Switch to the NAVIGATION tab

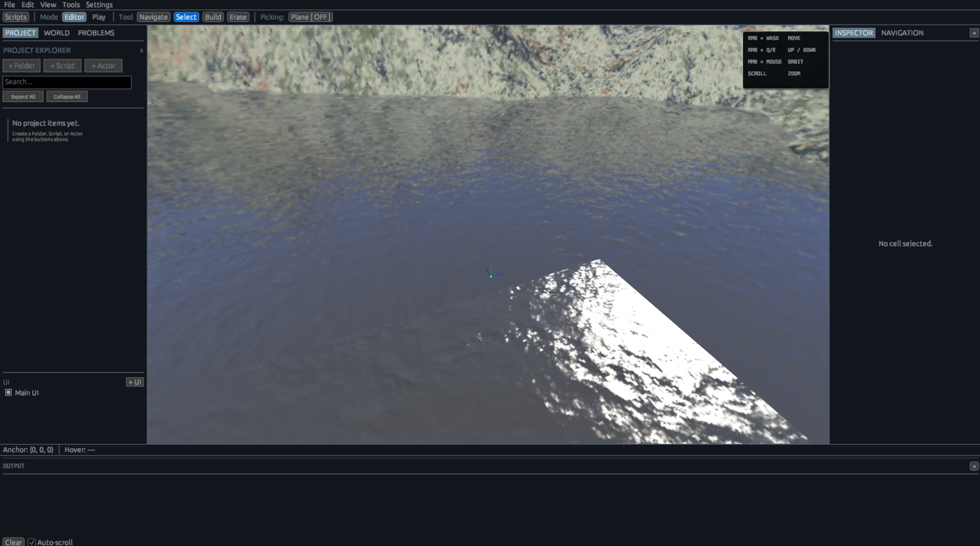click(902, 33)
